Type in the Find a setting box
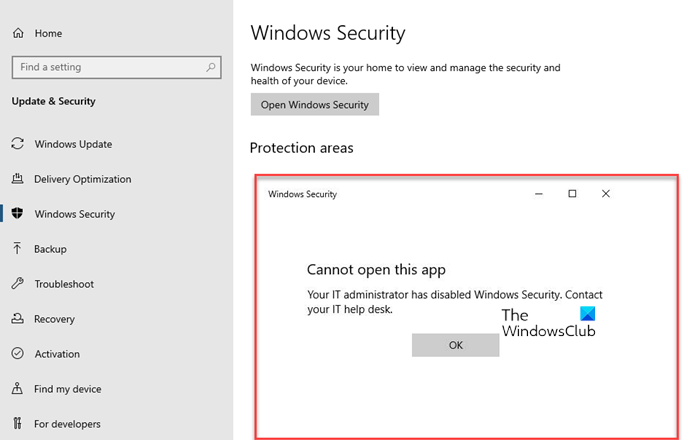Screen dimensions: 700x440 coord(105,67)
